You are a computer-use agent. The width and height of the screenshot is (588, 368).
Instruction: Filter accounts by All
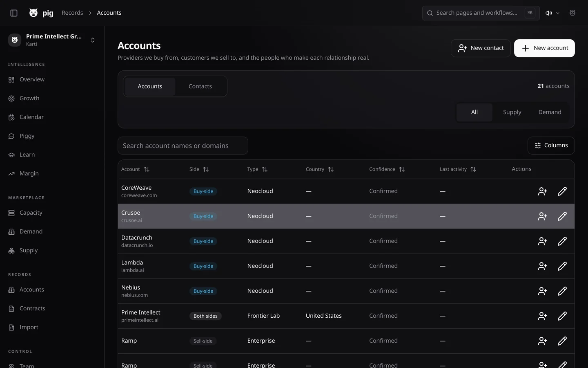[x=474, y=112]
